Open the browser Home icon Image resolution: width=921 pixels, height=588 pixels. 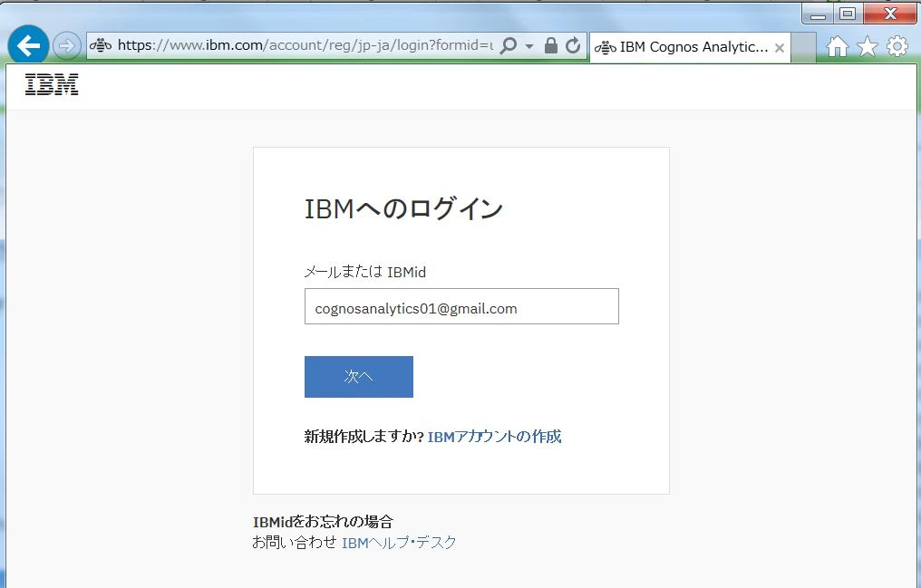pos(838,46)
